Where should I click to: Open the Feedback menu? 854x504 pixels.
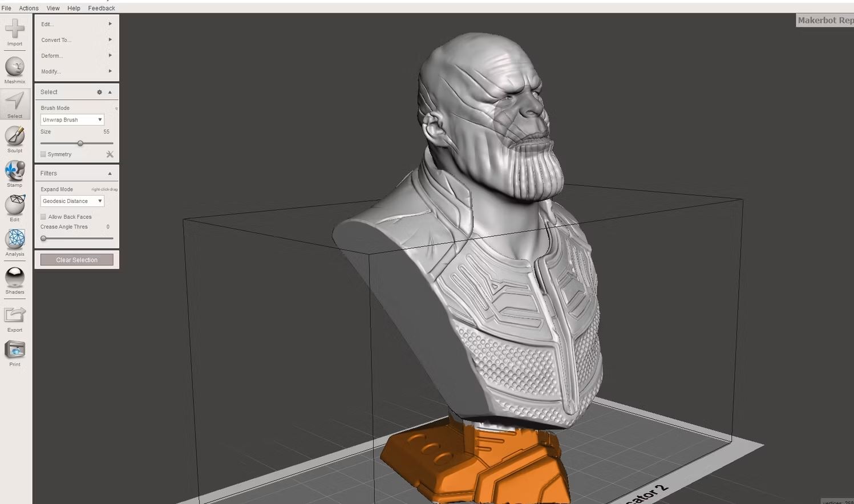pos(102,8)
